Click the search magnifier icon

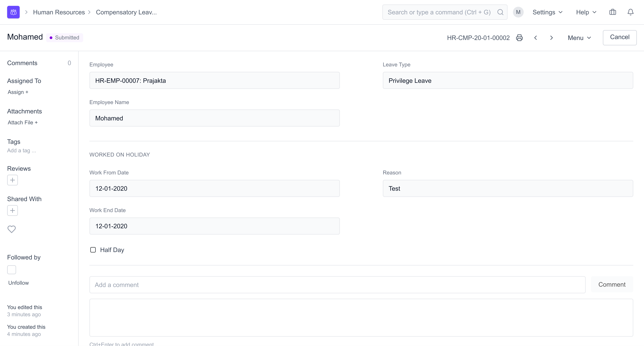[500, 12]
